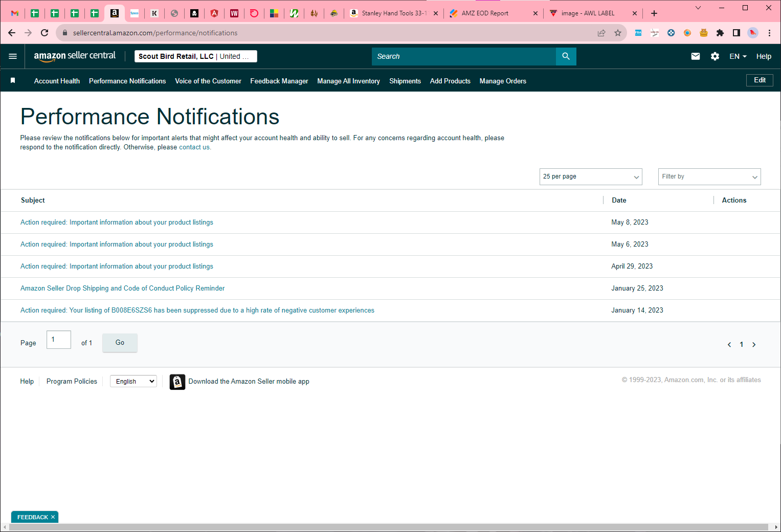The image size is (781, 532).
Task: Click the Go button
Action: pyautogui.click(x=120, y=343)
